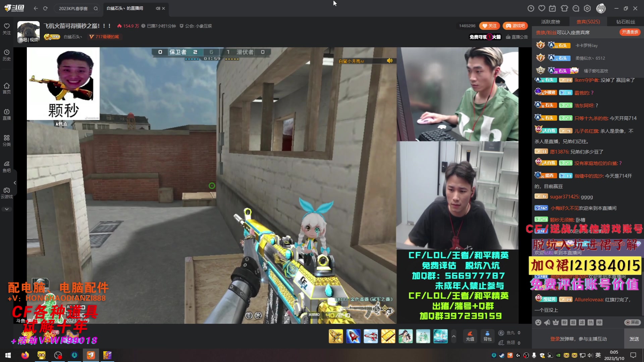Viewport: 644px width, 362px height.
Task: Switch to 贵宾(5025) tab
Action: [588, 22]
